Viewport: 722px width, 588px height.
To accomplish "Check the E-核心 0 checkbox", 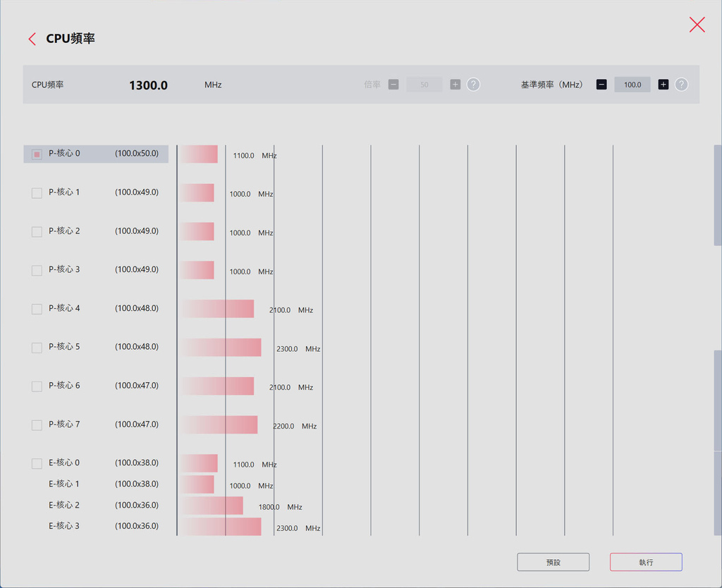I will (37, 464).
